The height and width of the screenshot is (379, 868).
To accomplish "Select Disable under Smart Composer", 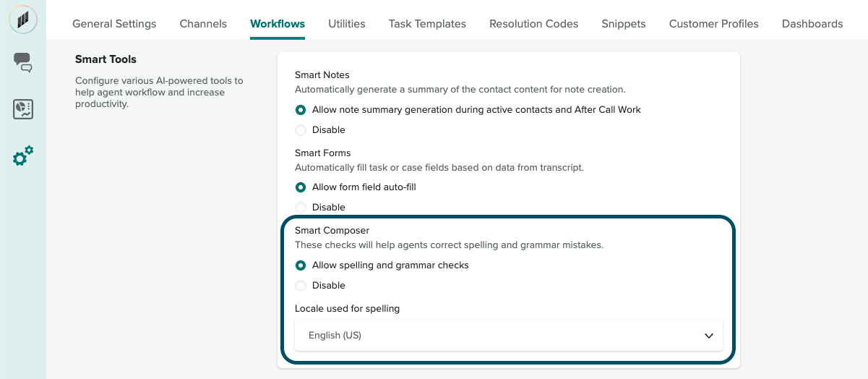I will click(x=301, y=286).
